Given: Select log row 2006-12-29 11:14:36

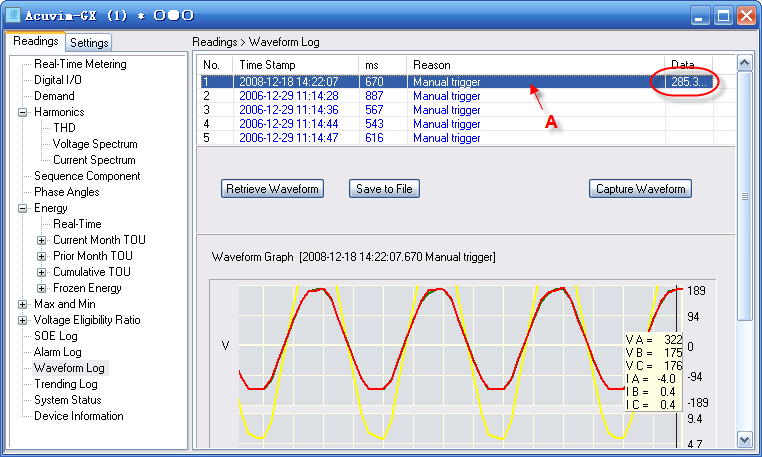Looking at the screenshot, I should [x=457, y=110].
